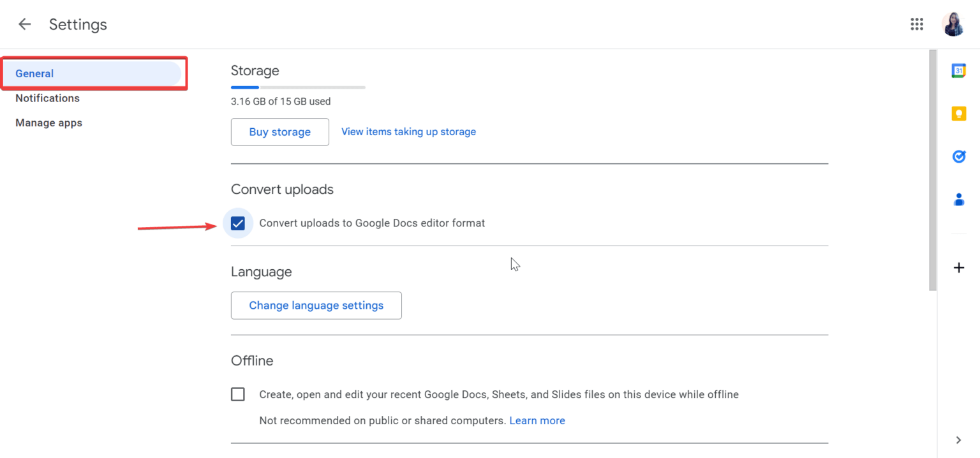Open Google Keep from the side panel
This screenshot has width=980, height=458.
coord(959,113)
